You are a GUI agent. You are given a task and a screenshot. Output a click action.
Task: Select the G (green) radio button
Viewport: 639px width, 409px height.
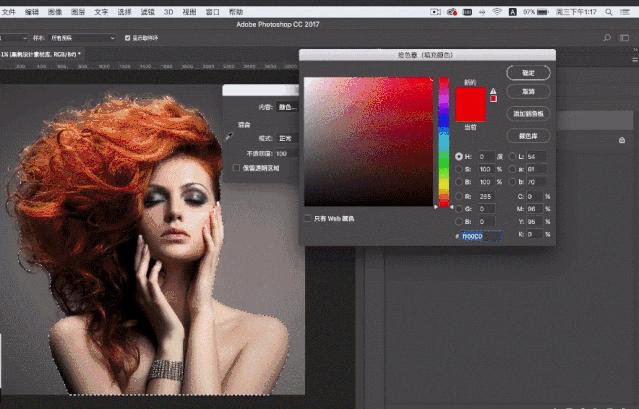(459, 209)
